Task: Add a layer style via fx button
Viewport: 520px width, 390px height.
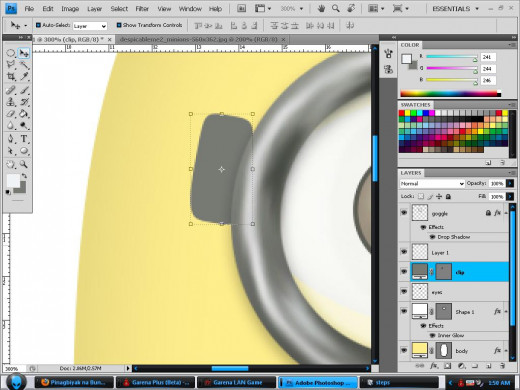Action: coord(434,366)
